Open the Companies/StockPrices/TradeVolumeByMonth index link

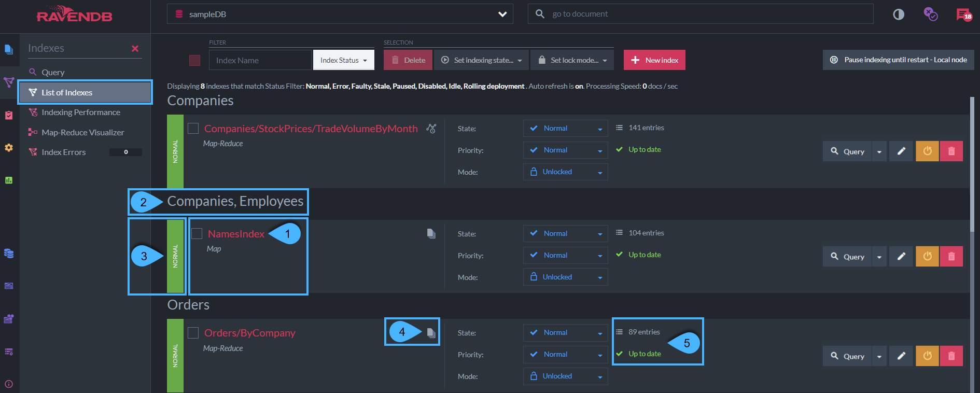coord(311,129)
